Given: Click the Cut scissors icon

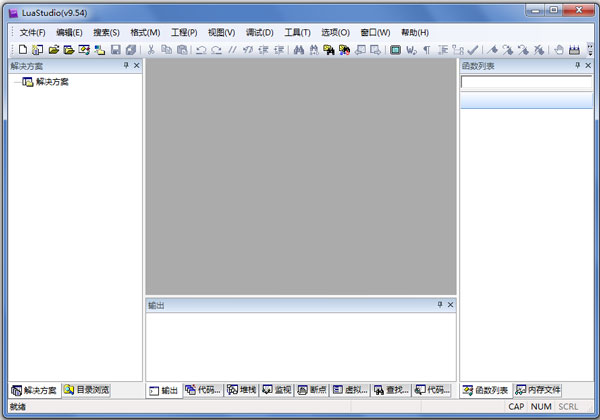Looking at the screenshot, I should point(151,50).
